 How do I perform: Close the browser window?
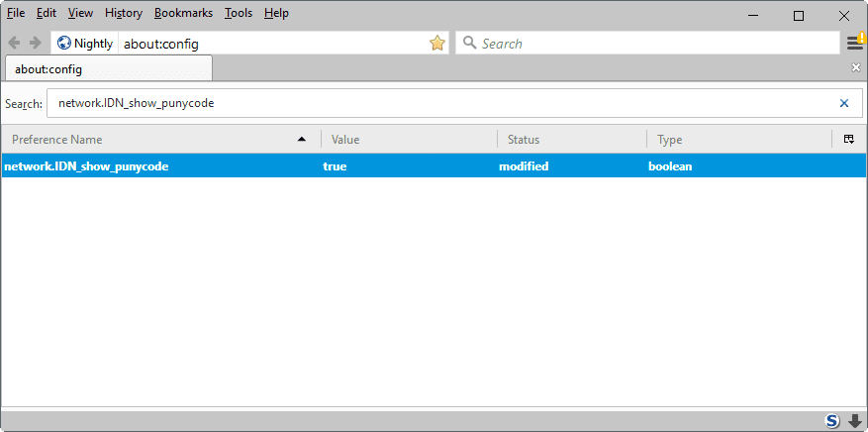(844, 16)
